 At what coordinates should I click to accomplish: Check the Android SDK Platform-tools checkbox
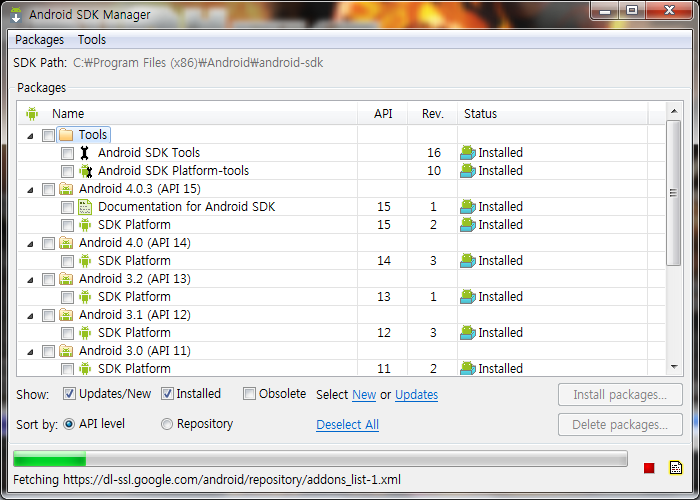(x=67, y=171)
